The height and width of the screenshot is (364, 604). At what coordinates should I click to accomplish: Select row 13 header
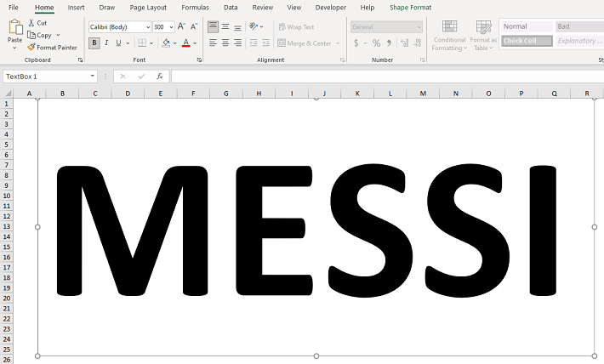[x=7, y=226]
